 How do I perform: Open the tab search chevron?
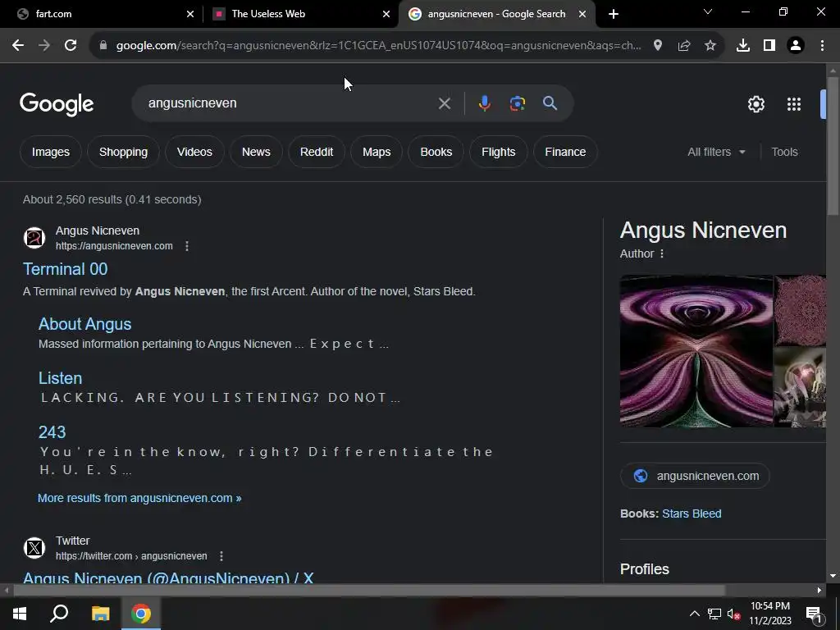click(708, 11)
